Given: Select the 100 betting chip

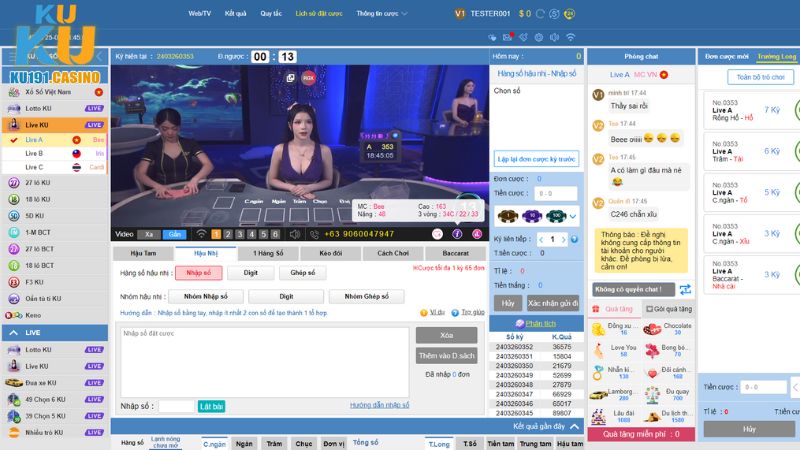Looking at the screenshot, I should [x=555, y=216].
